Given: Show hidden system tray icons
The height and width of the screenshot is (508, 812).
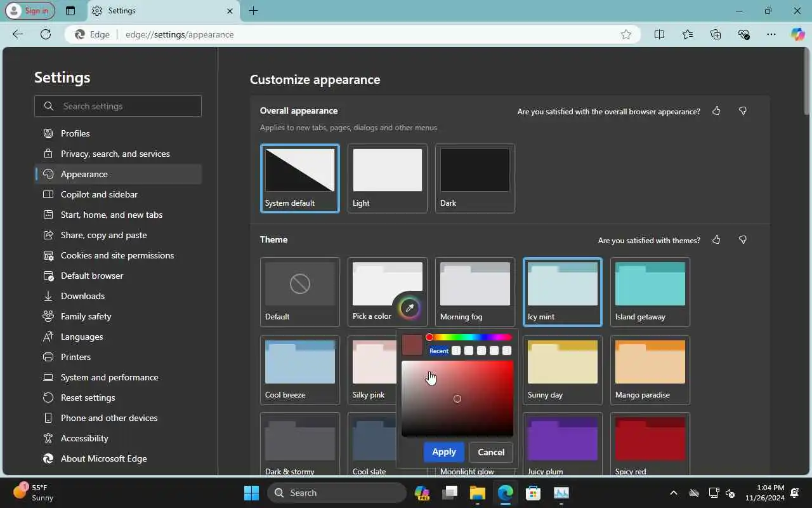Looking at the screenshot, I should pos(673,493).
